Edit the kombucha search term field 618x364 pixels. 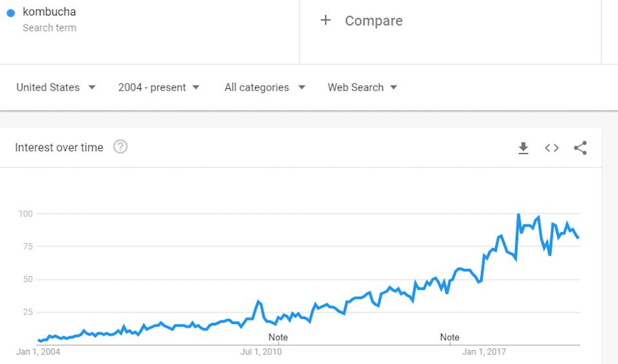click(150, 32)
